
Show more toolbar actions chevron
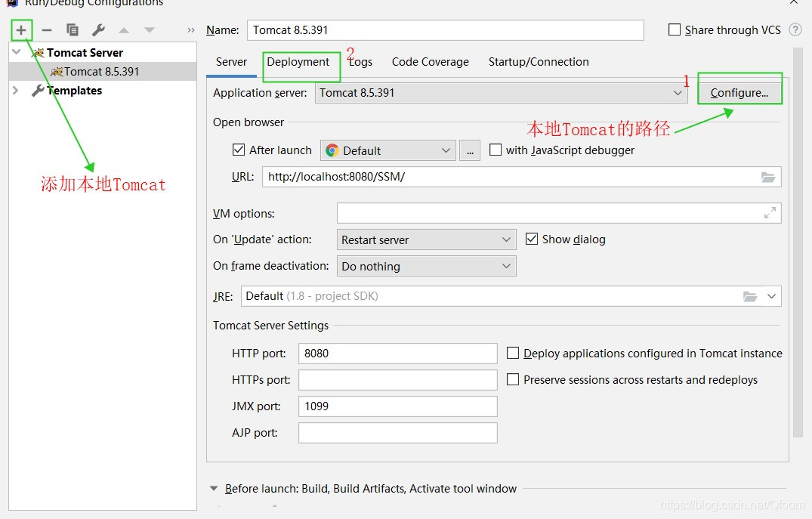click(191, 30)
